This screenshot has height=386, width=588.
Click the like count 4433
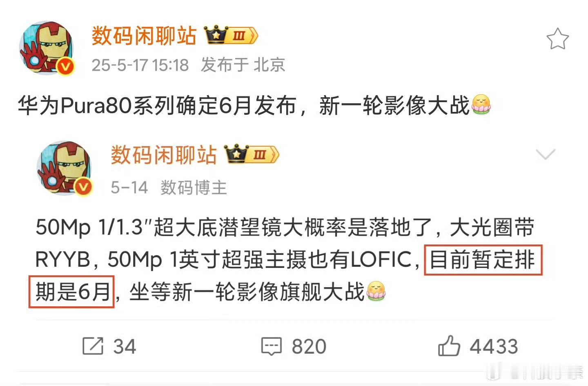[x=494, y=346]
